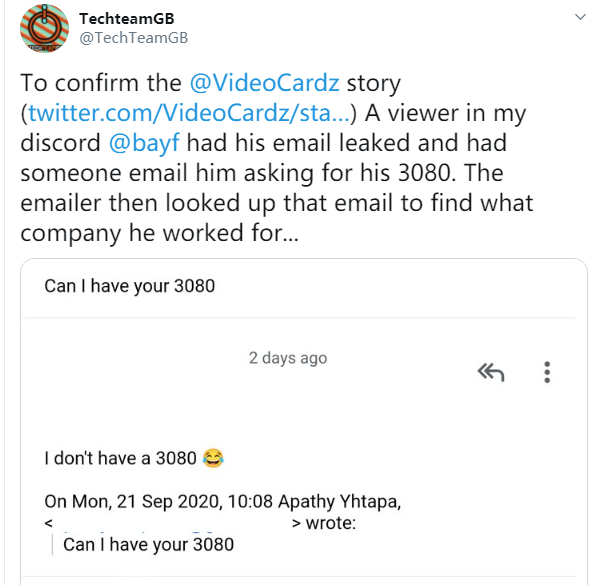
Task: Click the @TechTeamGB handle
Action: 134,38
